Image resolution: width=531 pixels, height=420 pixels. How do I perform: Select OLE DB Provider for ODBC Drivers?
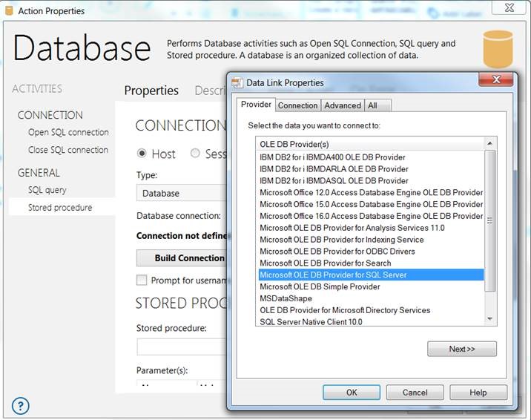[371, 252]
